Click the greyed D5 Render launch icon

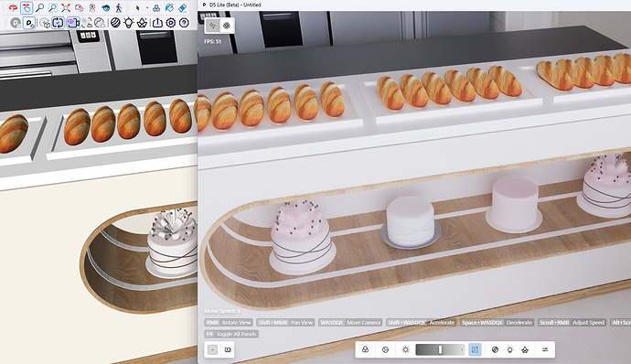[16, 23]
